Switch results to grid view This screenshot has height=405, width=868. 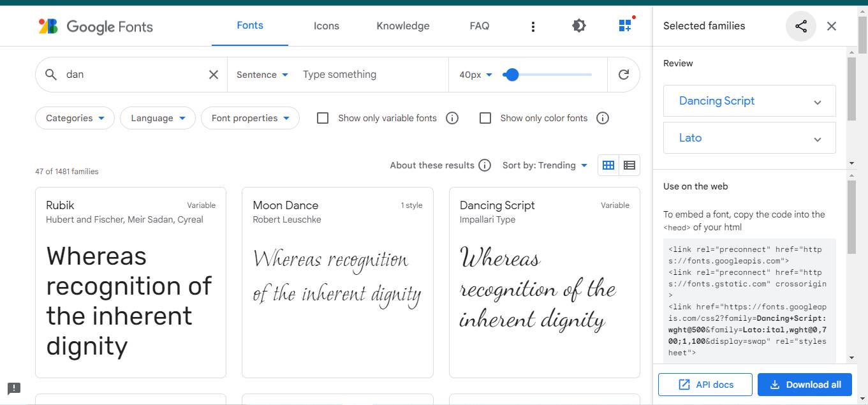[x=608, y=165]
